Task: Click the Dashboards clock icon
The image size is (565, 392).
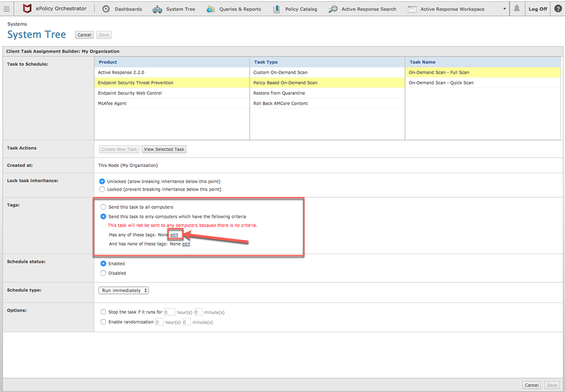Action: coord(106,9)
